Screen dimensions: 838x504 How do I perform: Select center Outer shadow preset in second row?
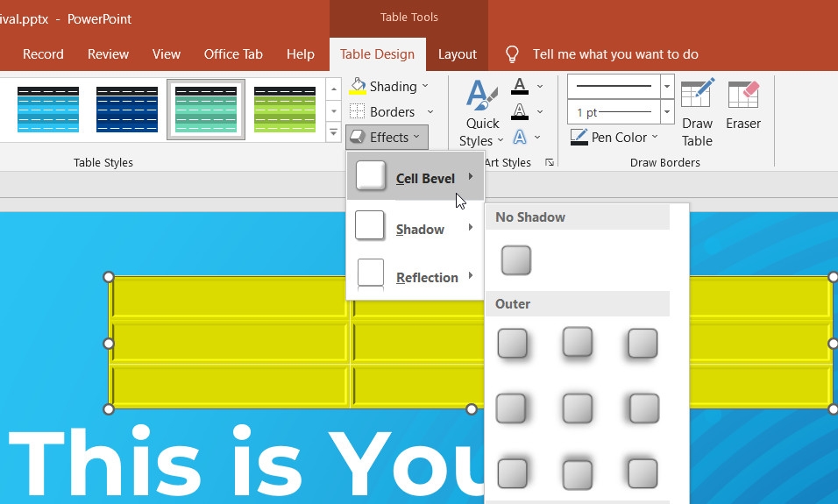578,408
